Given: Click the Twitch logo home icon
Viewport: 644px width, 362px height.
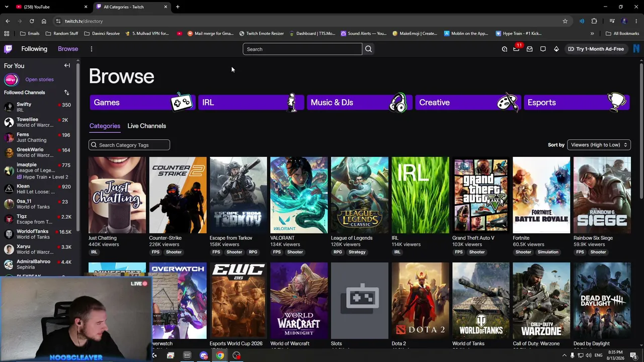Looking at the screenshot, I should click(x=8, y=49).
